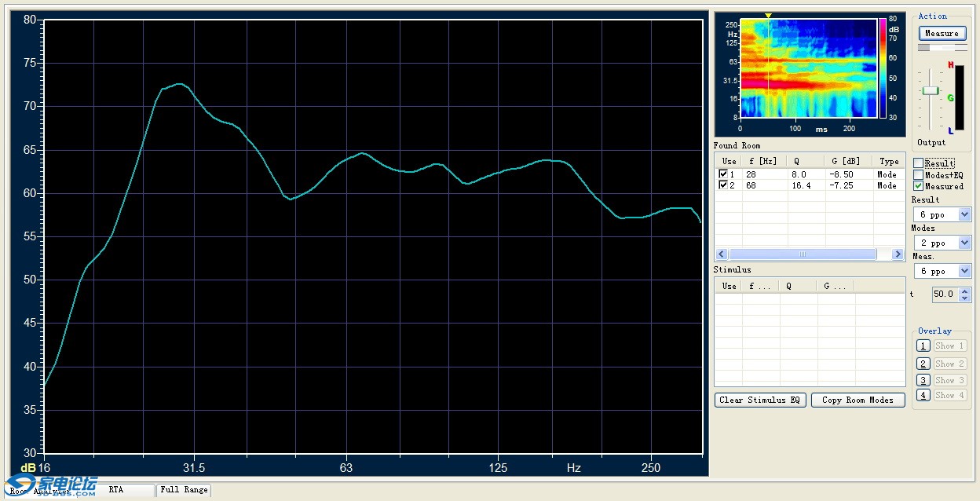This screenshot has height=501, width=980.
Task: Click the f [Hz] column header in Found Room
Action: click(764, 162)
